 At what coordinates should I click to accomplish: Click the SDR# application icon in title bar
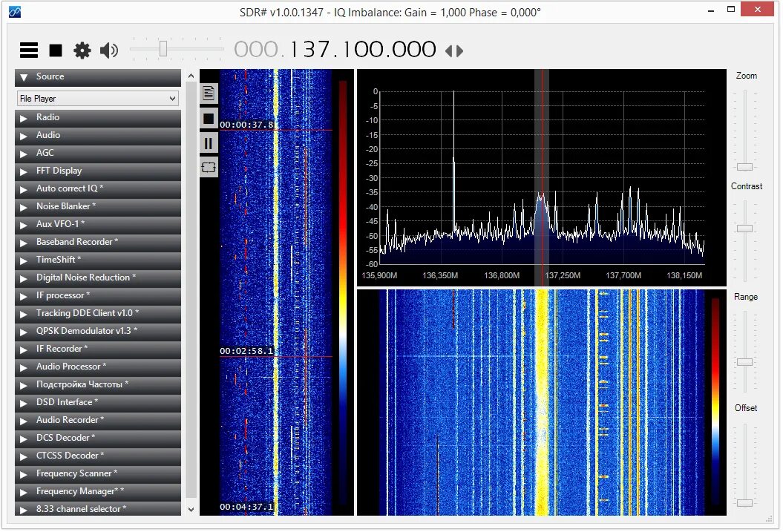click(x=15, y=12)
